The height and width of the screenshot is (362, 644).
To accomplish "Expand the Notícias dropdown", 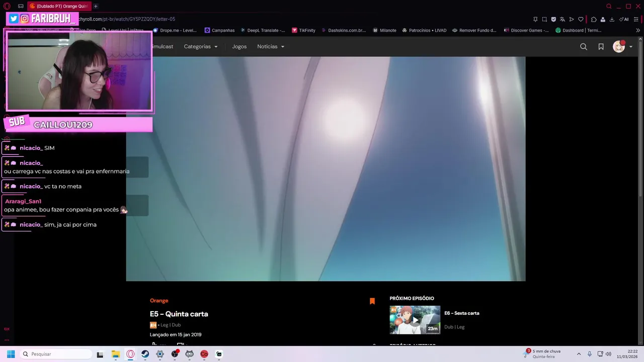I will pos(271,47).
